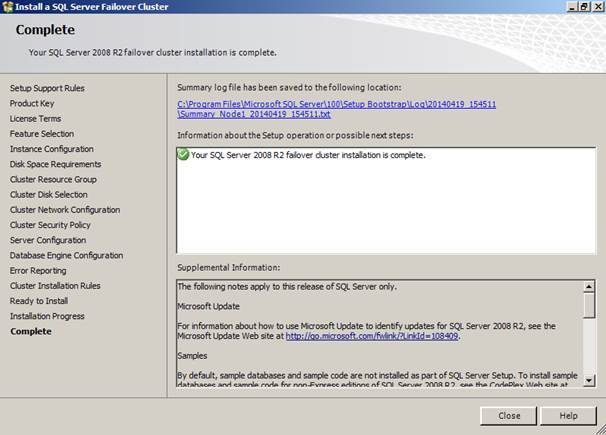Close the window using the title bar X
Image resolution: width=606 pixels, height=435 pixels.
coord(597,7)
